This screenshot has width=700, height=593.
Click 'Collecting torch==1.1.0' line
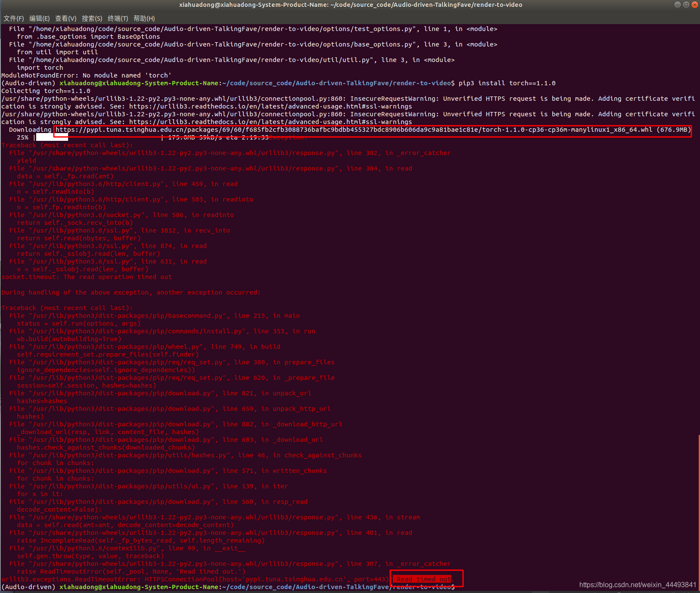click(46, 91)
